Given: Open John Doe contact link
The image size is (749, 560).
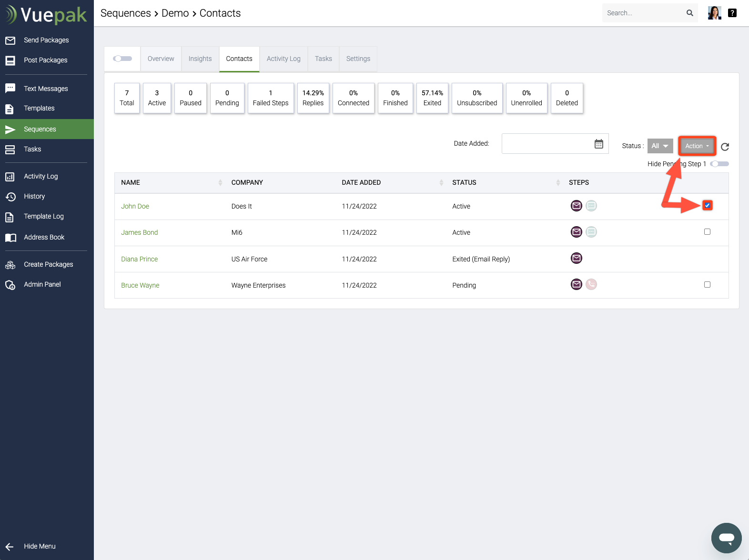Looking at the screenshot, I should coord(135,206).
